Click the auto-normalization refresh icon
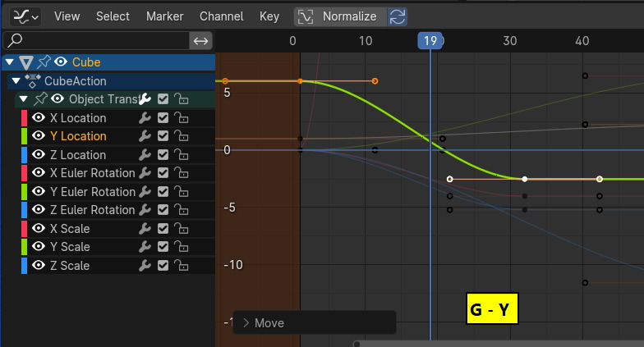The width and height of the screenshot is (644, 347). pos(398,16)
